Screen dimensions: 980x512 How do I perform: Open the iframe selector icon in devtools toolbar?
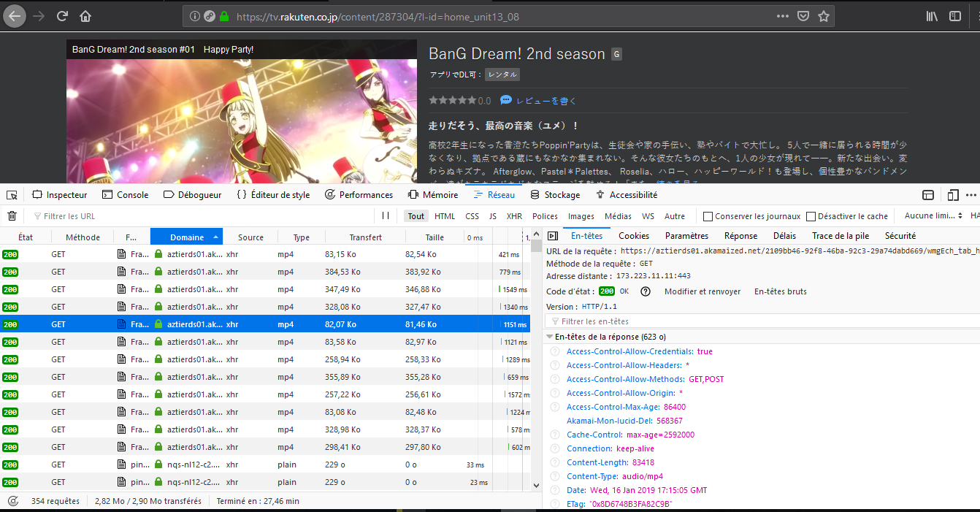click(928, 195)
